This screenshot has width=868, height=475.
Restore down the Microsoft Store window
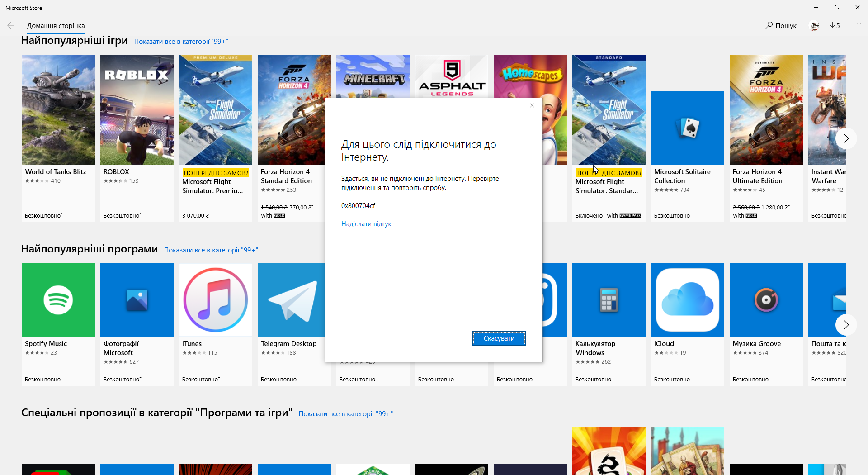tap(837, 7)
